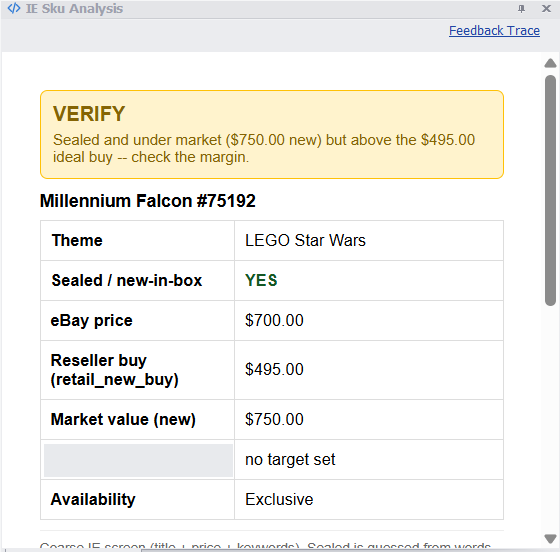Screen dimensions: 560x552
Task: Click the Theme row label
Action: (x=77, y=240)
